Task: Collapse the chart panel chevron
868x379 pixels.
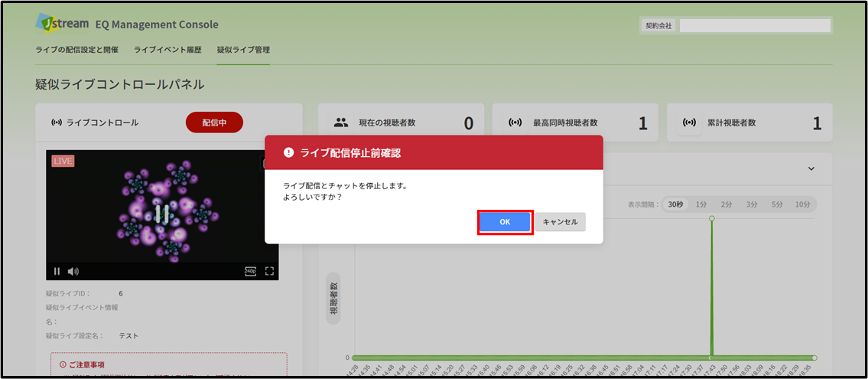Action: tap(811, 168)
